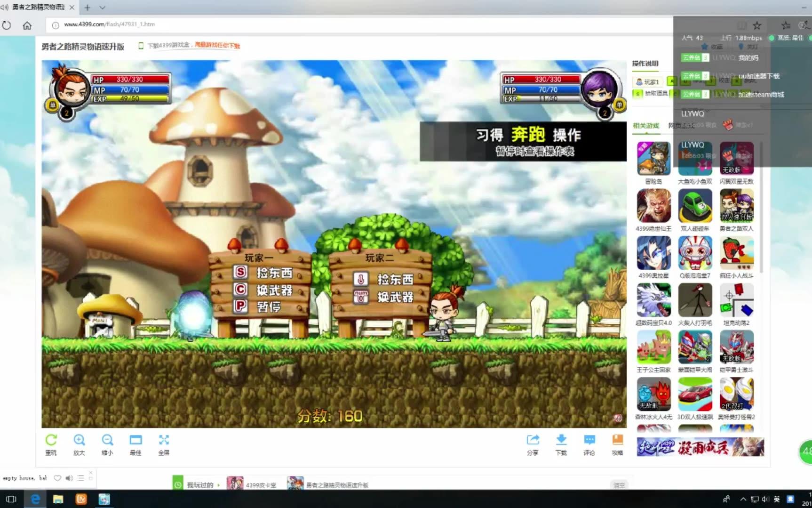Refresh the page in the browser toolbar
812x508 pixels.
tap(7, 25)
